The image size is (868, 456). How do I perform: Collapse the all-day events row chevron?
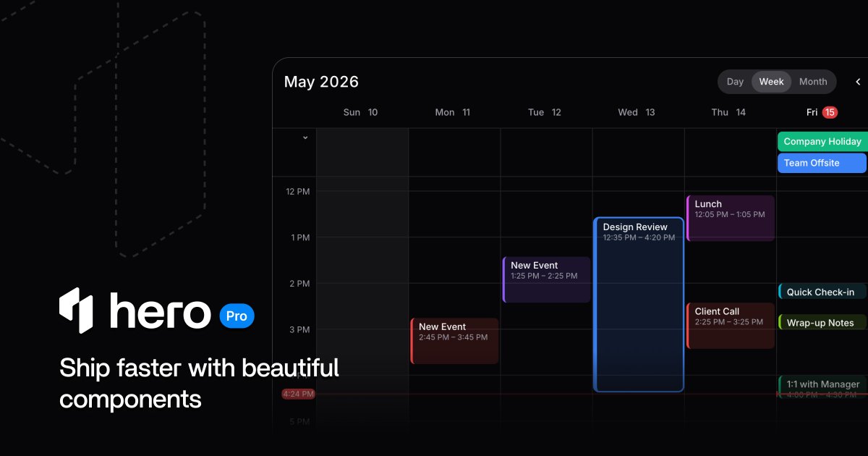coord(305,138)
